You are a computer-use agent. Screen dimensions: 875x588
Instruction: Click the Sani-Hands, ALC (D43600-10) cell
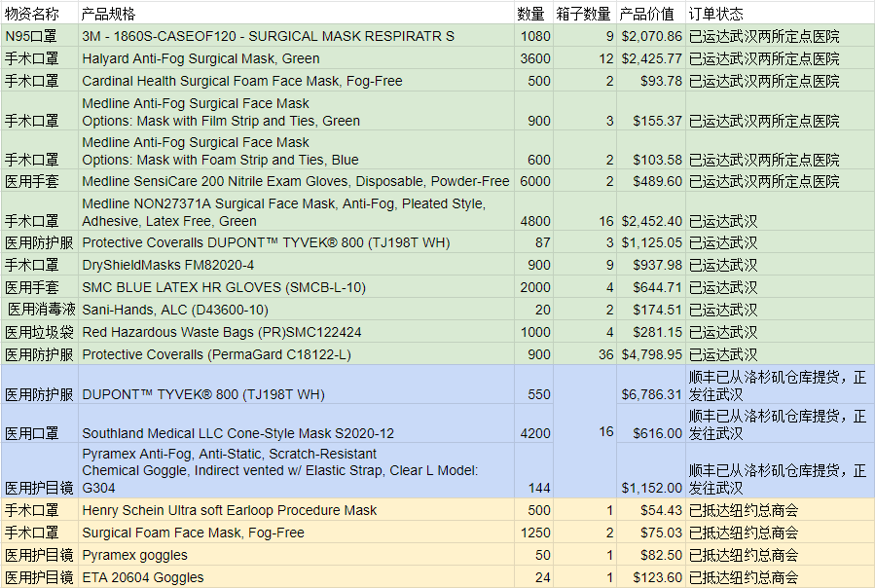[x=296, y=310]
